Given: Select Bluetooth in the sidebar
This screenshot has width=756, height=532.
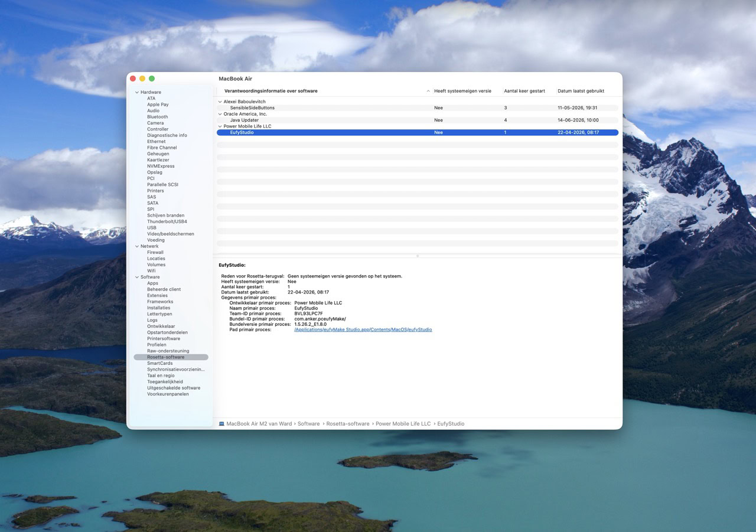Looking at the screenshot, I should [158, 117].
